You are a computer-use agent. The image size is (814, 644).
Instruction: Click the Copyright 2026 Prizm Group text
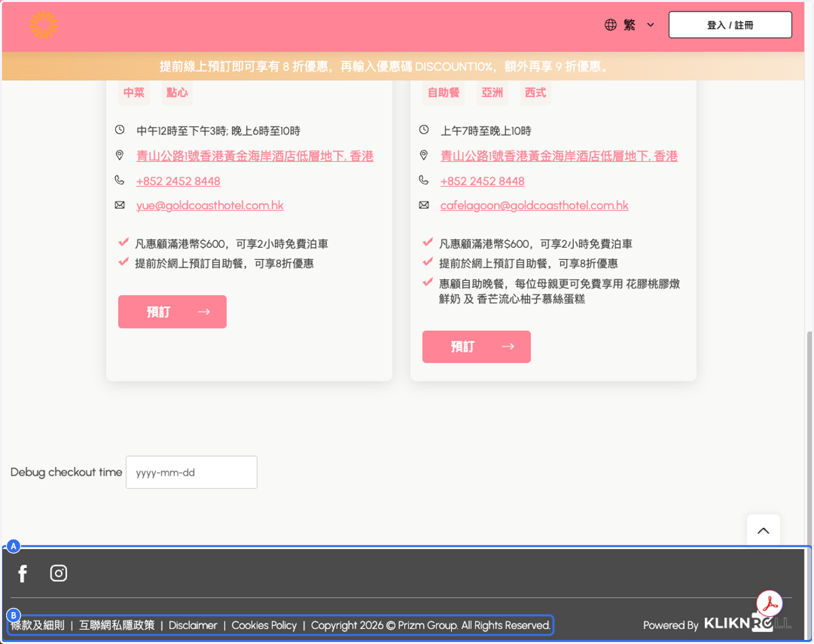[x=431, y=625]
